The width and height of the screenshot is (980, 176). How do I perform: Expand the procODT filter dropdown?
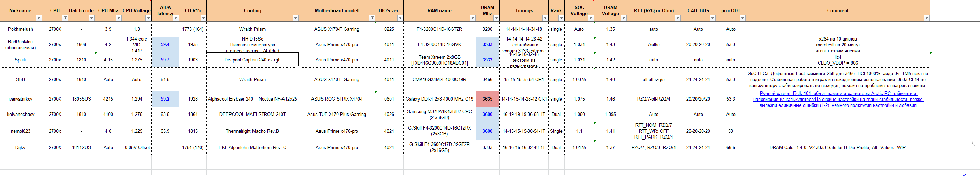(742, 18)
